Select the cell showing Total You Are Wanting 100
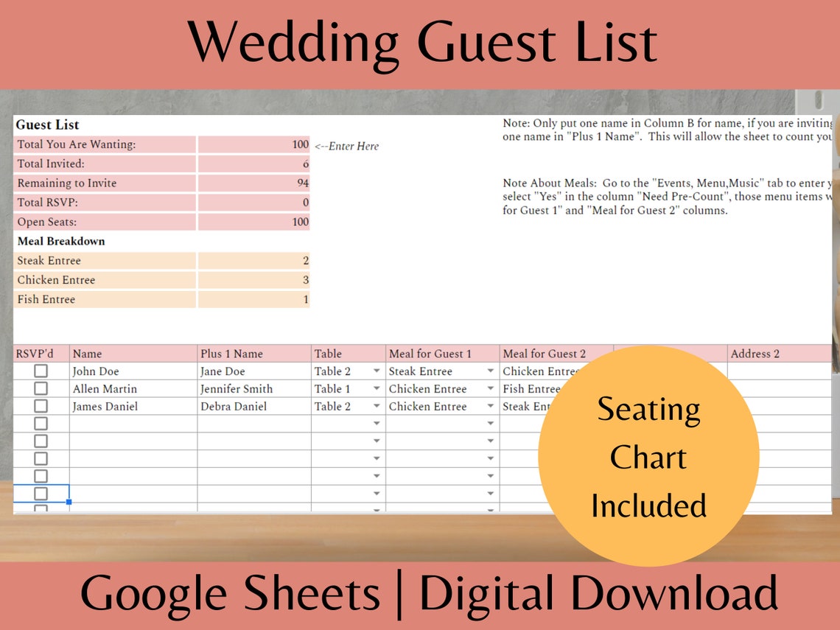The height and width of the screenshot is (630, 840). pos(253,144)
